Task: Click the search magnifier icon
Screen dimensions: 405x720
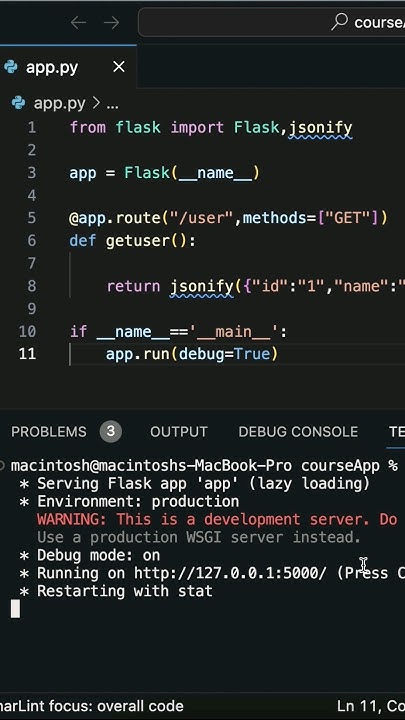Action: pos(339,22)
